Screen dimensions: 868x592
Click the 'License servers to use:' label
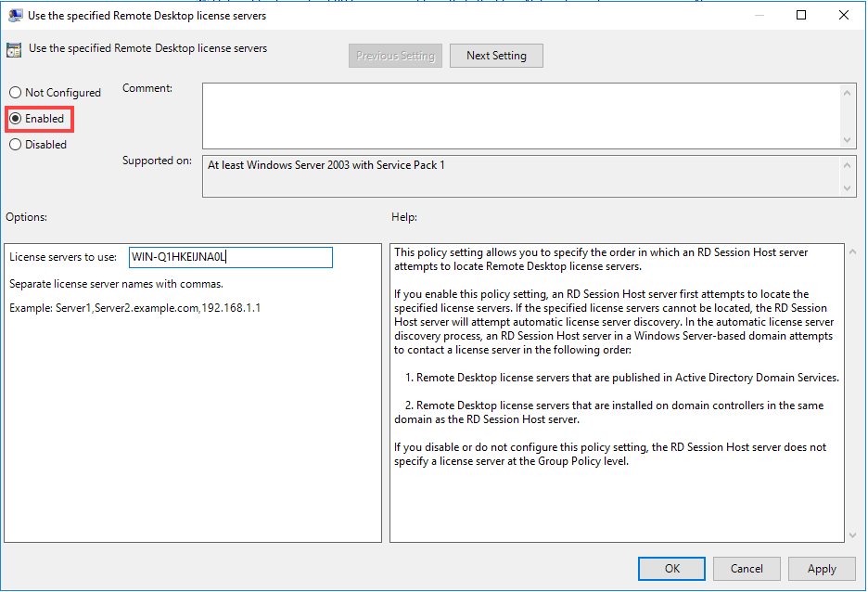[63, 257]
